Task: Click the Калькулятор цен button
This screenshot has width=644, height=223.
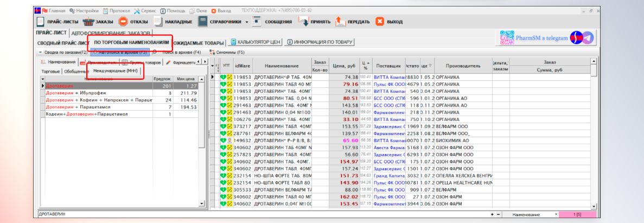Action: 256,42
